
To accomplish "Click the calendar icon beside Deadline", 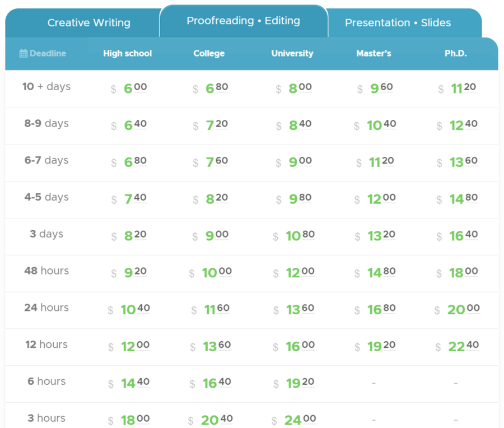I will [x=22, y=53].
